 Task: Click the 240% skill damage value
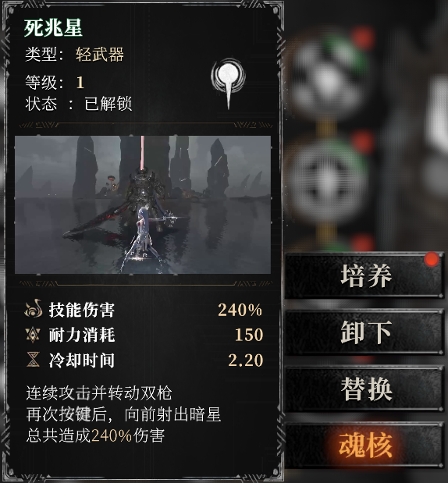click(240, 310)
